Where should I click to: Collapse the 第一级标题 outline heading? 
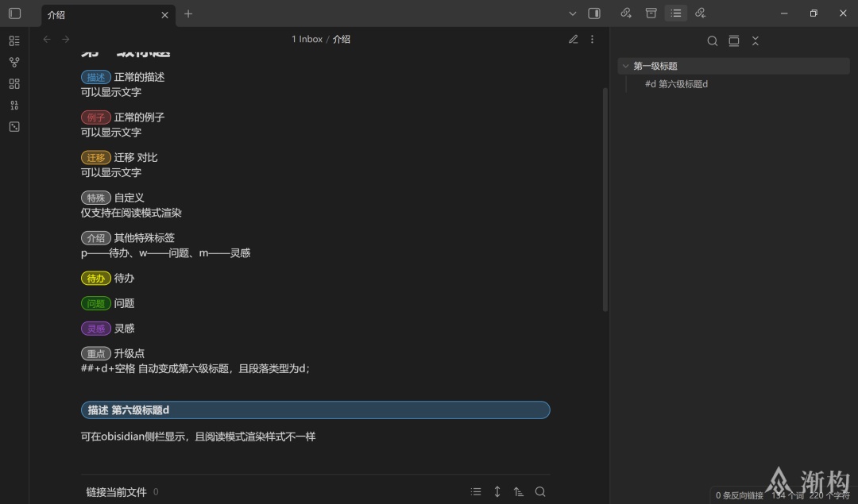pos(626,67)
